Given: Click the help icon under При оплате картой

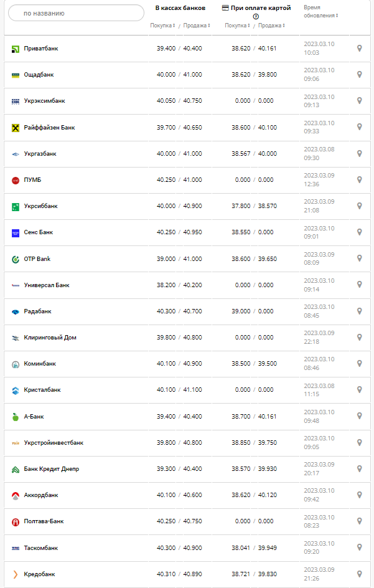Looking at the screenshot, I should coord(256,16).
